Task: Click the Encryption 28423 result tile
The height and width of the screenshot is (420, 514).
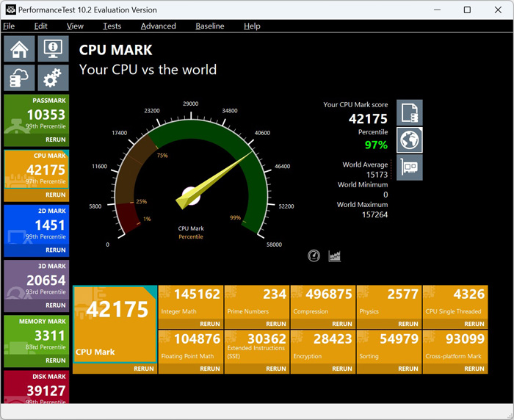Action: tap(323, 347)
